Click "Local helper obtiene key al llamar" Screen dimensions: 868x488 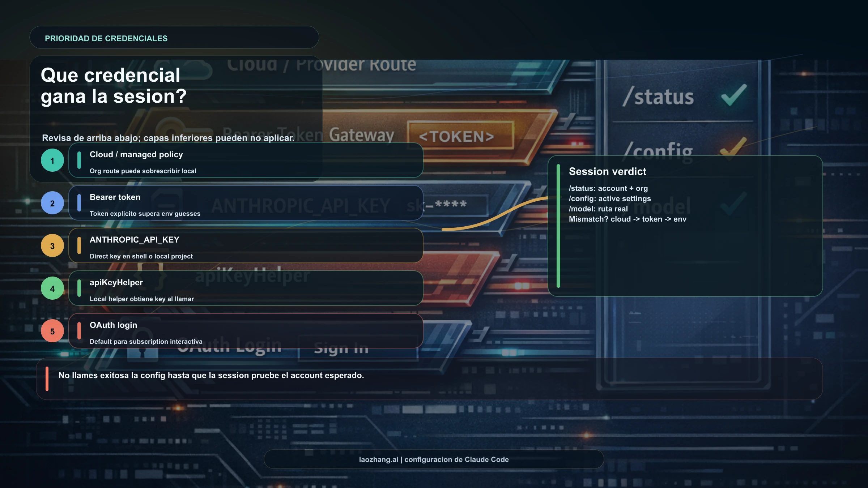point(142,299)
